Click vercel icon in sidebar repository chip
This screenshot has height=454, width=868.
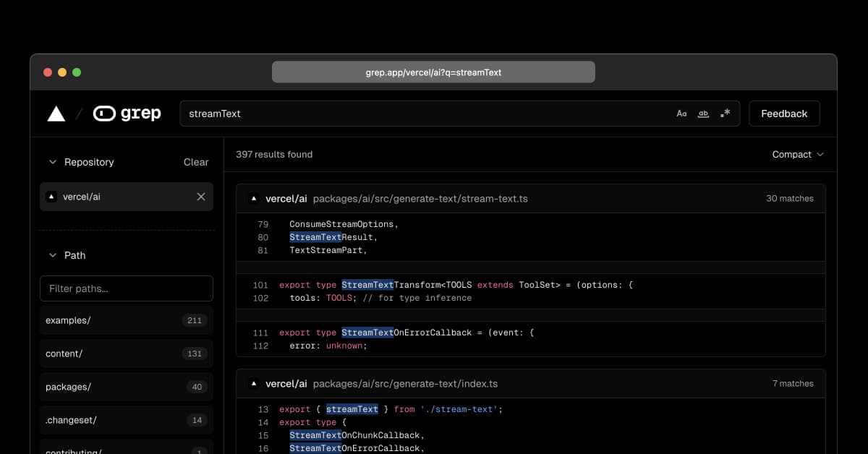coord(51,197)
